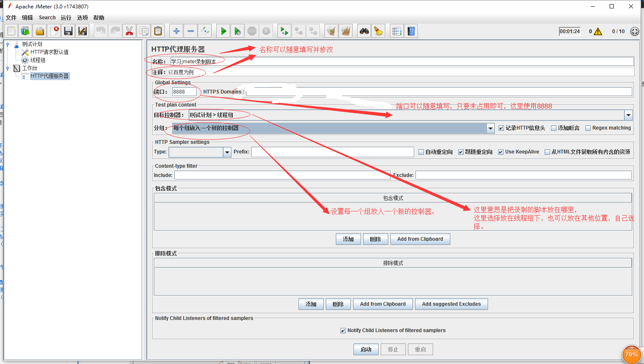Click 删除 under 包含模式
This screenshot has height=364, width=644.
[x=376, y=239]
